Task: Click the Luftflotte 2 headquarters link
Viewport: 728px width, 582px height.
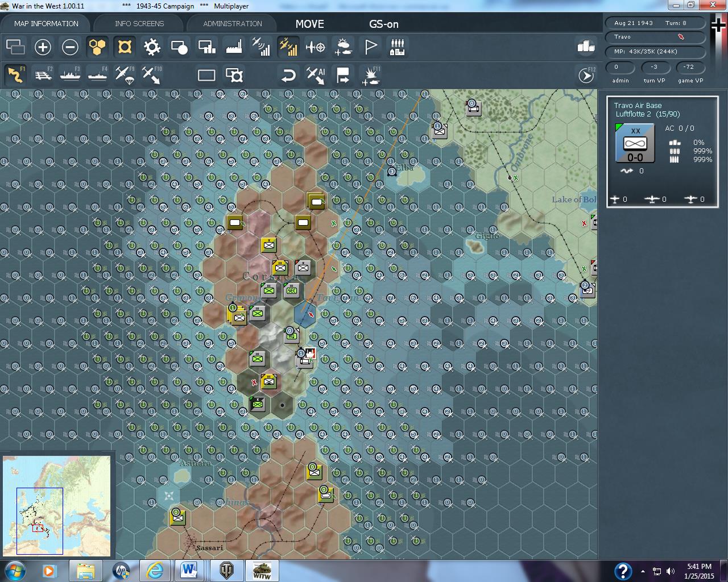Action: (x=633, y=114)
